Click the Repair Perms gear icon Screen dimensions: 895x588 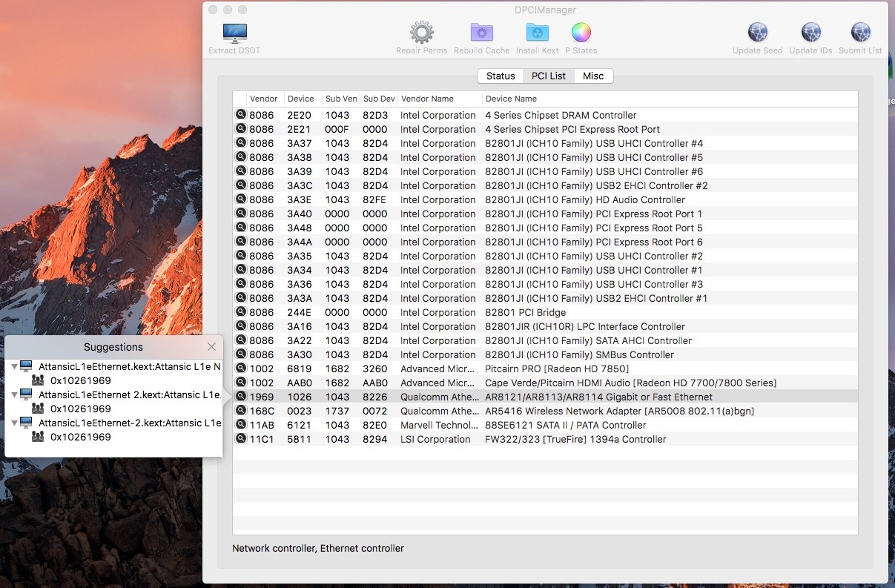421,33
